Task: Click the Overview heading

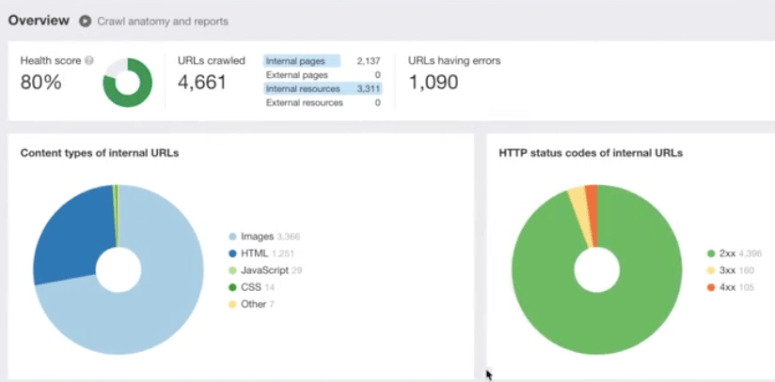Action: 39,21
